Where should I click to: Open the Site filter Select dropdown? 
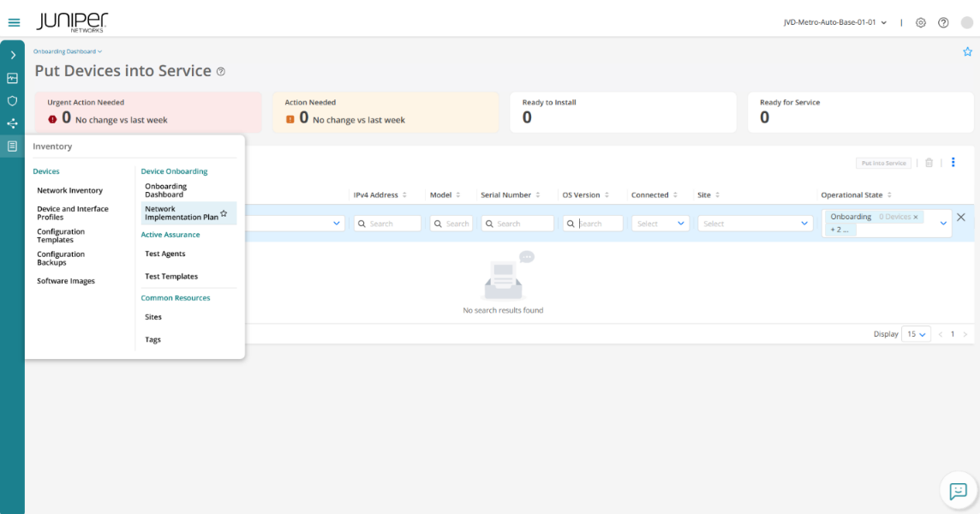[756, 224]
